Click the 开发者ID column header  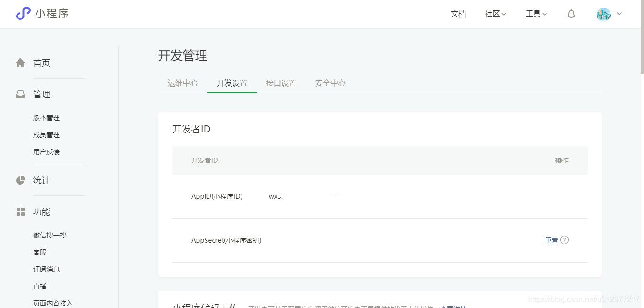[205, 160]
